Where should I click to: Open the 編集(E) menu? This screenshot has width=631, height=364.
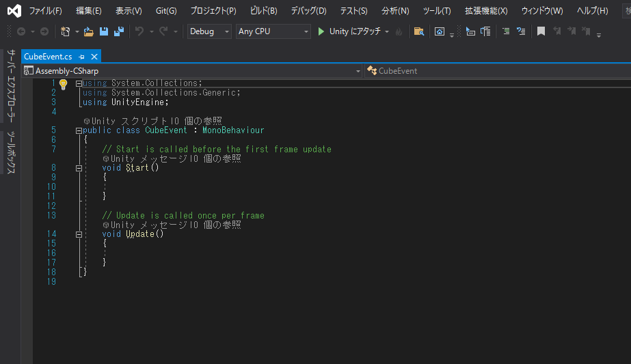tap(89, 11)
